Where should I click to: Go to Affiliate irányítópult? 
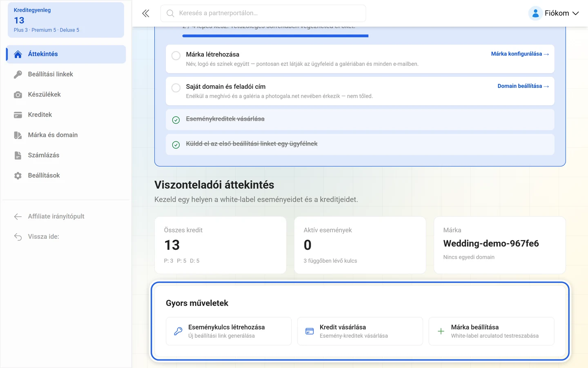(x=66, y=217)
